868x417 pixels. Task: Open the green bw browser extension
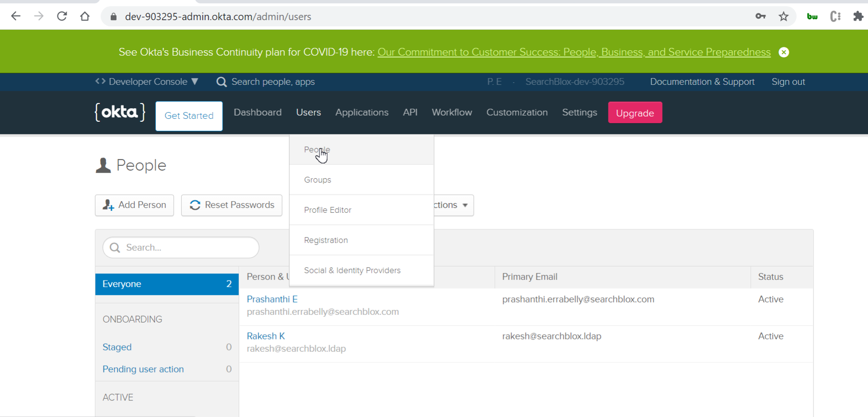(812, 16)
